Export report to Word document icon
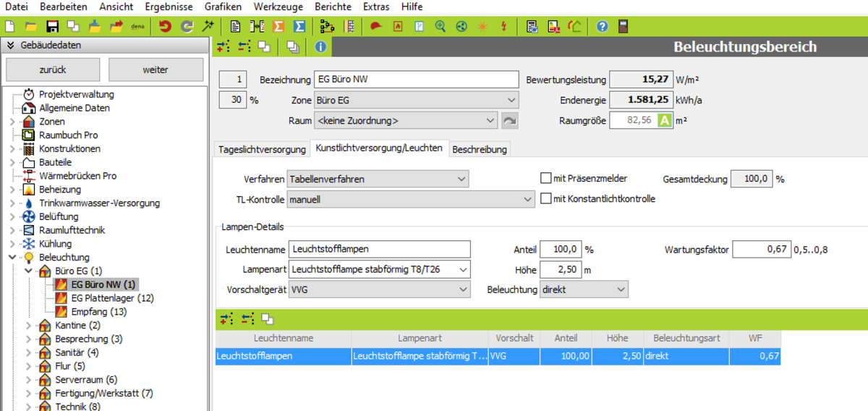Viewport: 868px width, 411px height. [532, 27]
